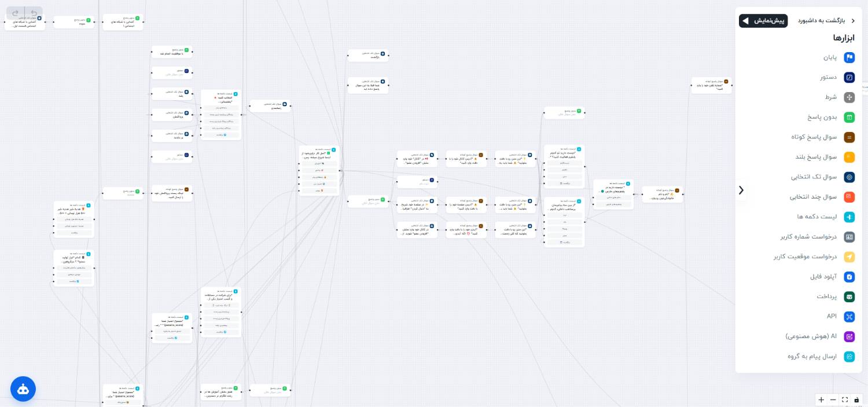
Task: Select the سوال پاسخ بلند tool icon
Action: pos(849,157)
